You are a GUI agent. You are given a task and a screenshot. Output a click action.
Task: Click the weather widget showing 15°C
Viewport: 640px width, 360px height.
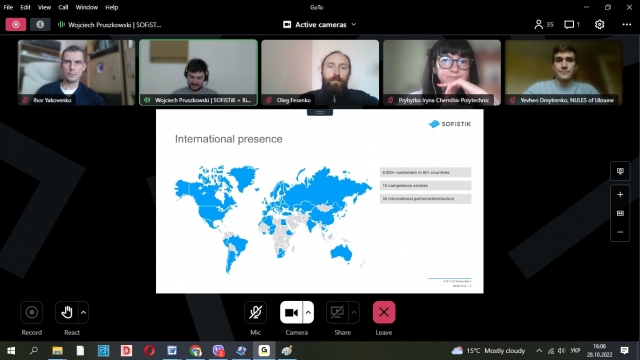(x=488, y=351)
